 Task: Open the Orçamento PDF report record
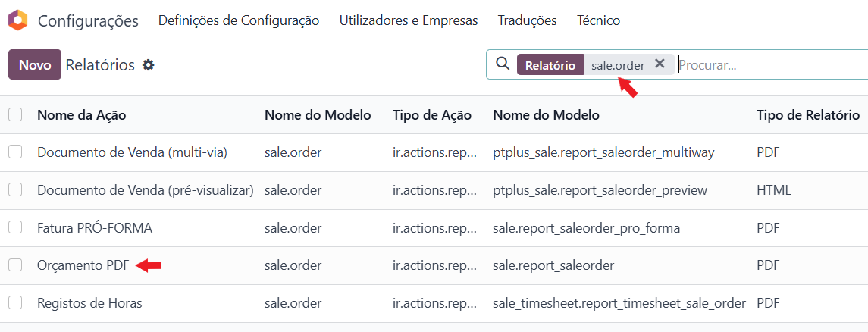(83, 265)
